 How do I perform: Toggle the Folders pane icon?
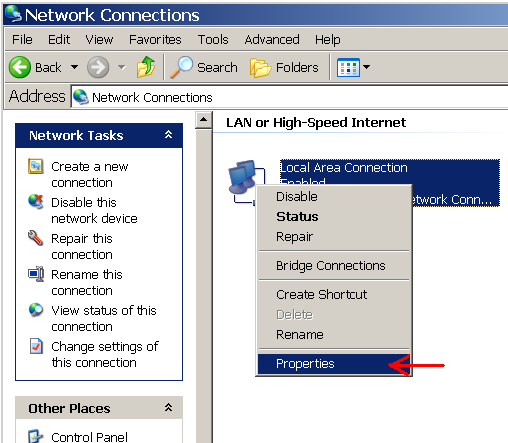point(261,67)
